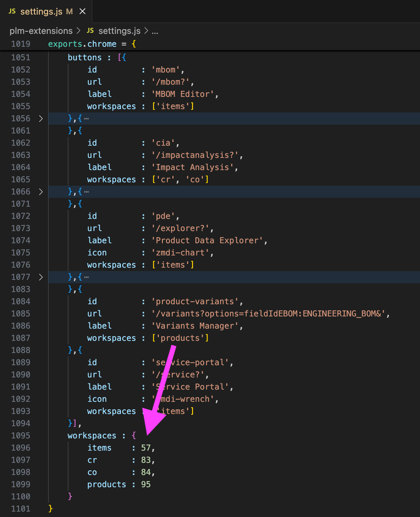Place cursor on items value 57
420x517 pixels.
point(146,448)
